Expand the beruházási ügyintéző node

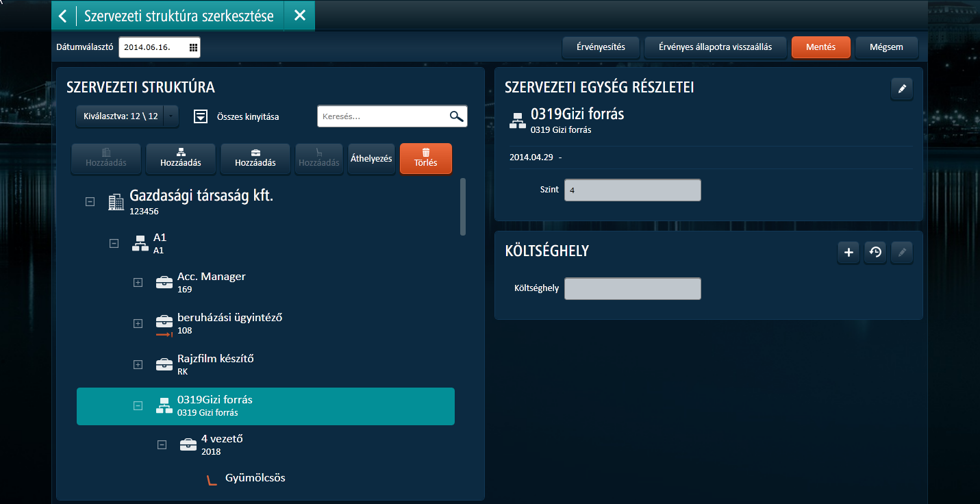(x=138, y=323)
